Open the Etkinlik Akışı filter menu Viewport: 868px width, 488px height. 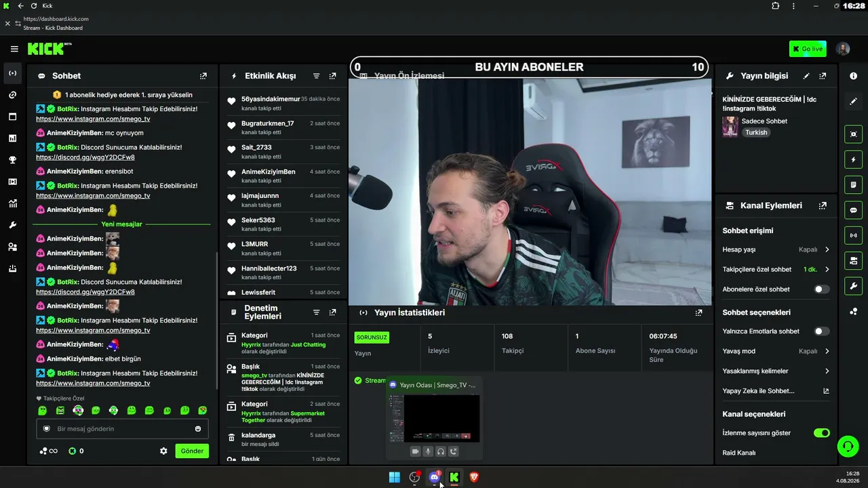pyautogui.click(x=316, y=76)
